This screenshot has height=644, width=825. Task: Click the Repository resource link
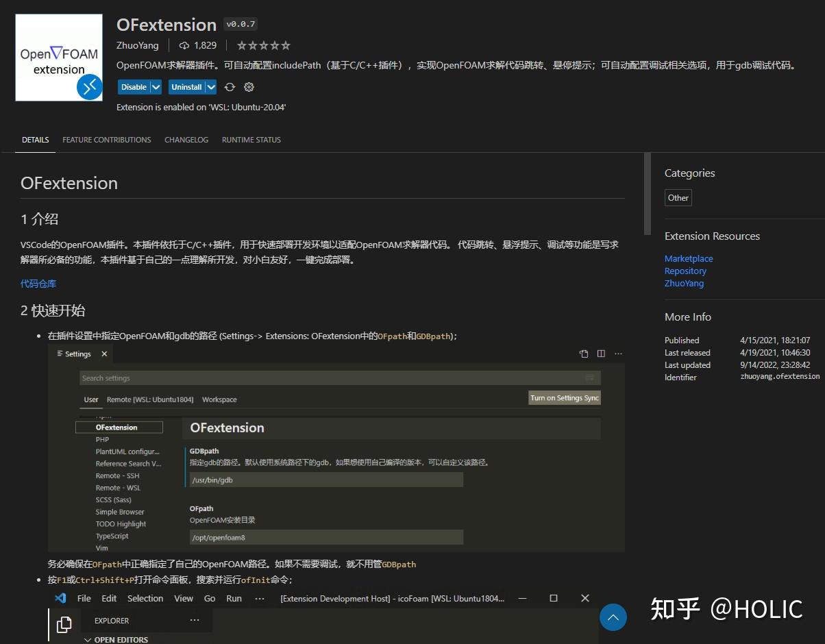click(685, 271)
